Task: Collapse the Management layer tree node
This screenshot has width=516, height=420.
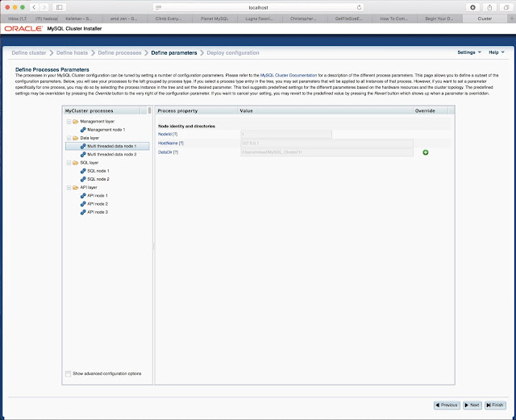Action: pyautogui.click(x=69, y=122)
